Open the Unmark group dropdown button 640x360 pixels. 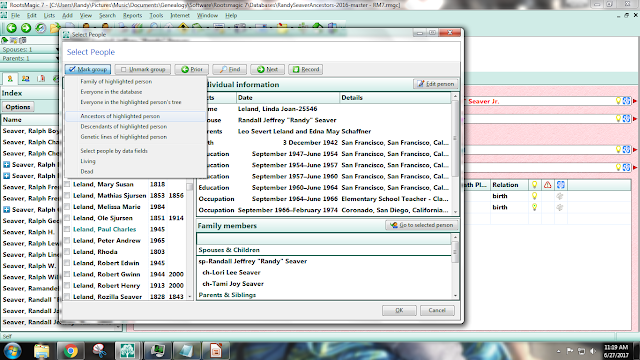[142, 69]
